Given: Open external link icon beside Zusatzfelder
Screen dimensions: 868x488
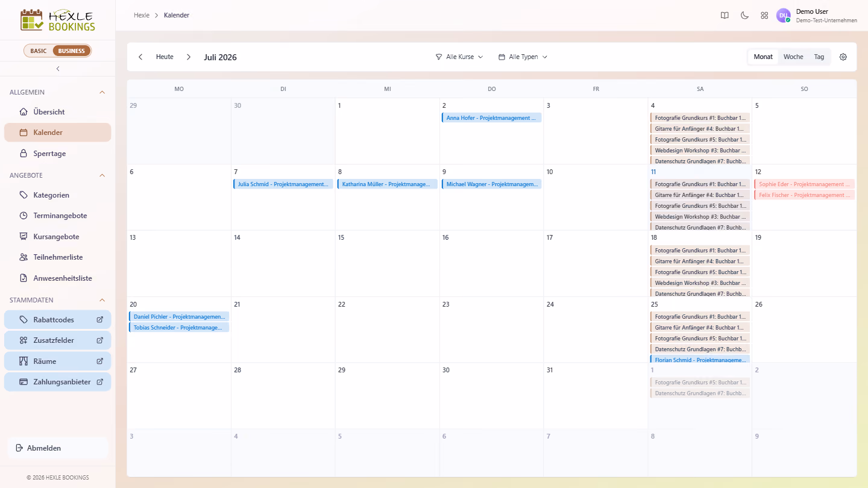Looking at the screenshot, I should [x=100, y=340].
